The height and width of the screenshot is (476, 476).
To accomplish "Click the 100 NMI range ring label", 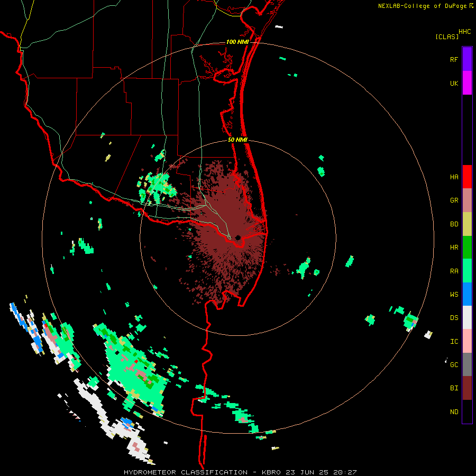I will click(x=237, y=42).
